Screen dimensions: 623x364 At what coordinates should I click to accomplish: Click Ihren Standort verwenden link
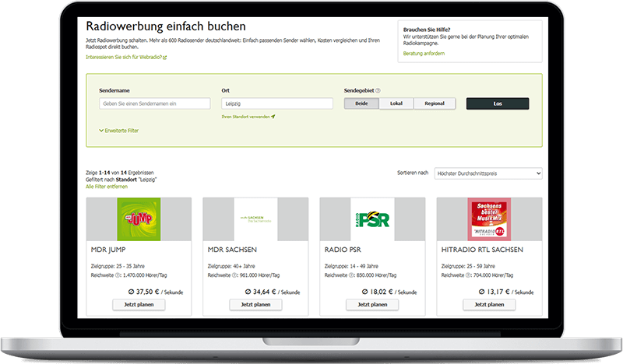point(248,117)
